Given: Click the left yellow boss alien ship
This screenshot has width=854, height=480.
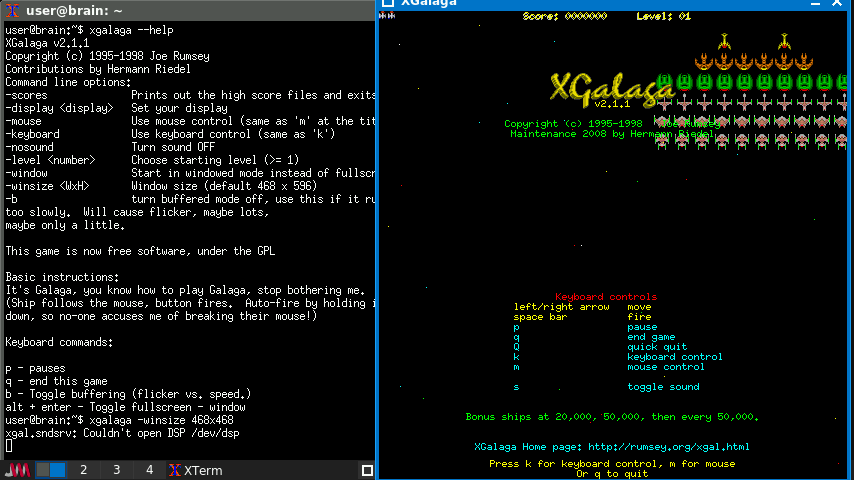Looking at the screenshot, I should 724,43.
